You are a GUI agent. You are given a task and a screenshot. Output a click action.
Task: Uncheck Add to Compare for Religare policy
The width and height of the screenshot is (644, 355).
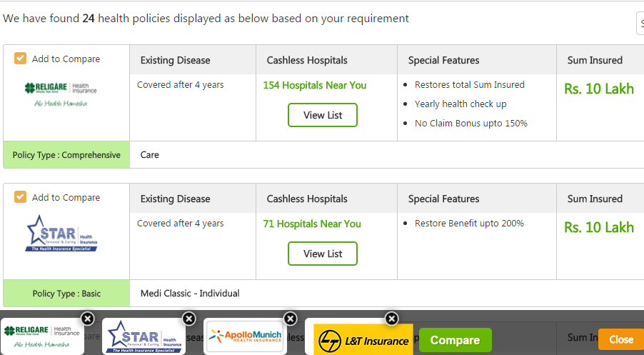20,59
